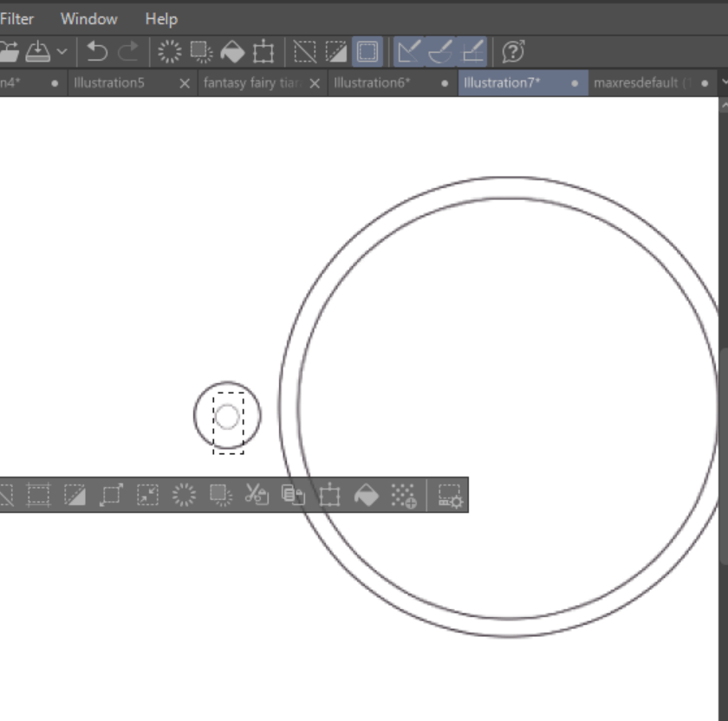728x721 pixels.
Task: Click Cut and paste scissors icon
Action: coord(257,495)
